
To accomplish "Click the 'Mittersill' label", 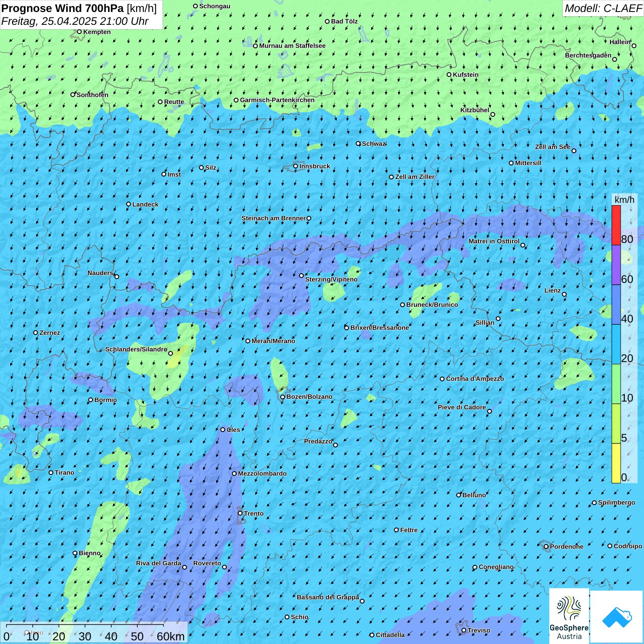I will coord(528,163).
